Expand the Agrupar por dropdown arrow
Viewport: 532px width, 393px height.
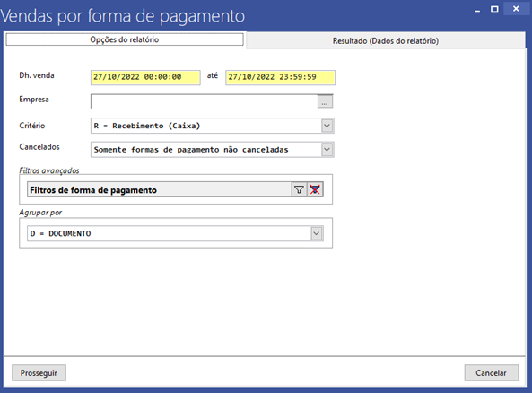pyautogui.click(x=316, y=233)
